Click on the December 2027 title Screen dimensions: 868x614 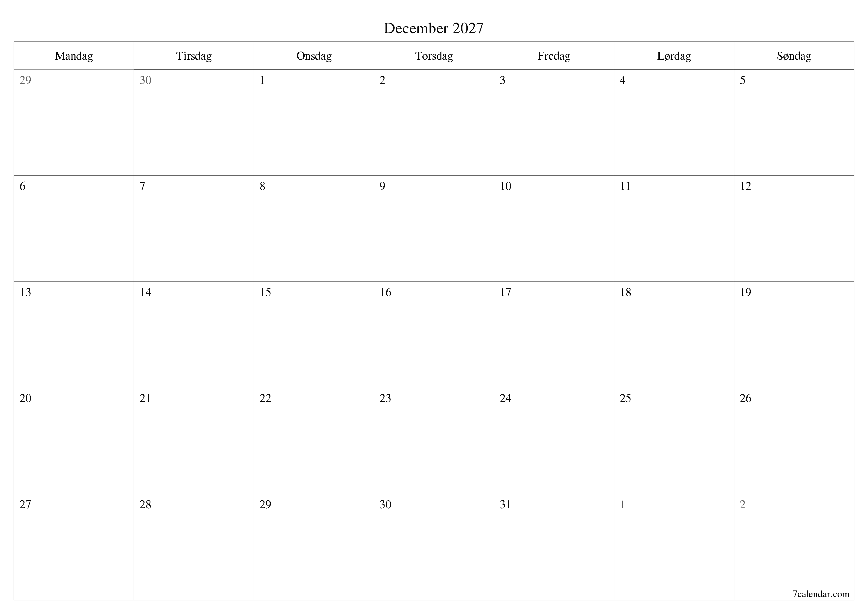pos(434,28)
